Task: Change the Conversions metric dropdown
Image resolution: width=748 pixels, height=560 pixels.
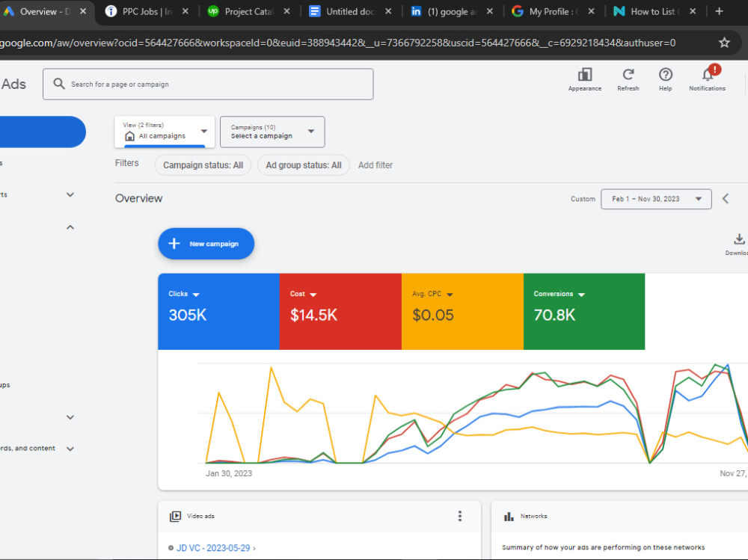Action: [x=581, y=295]
